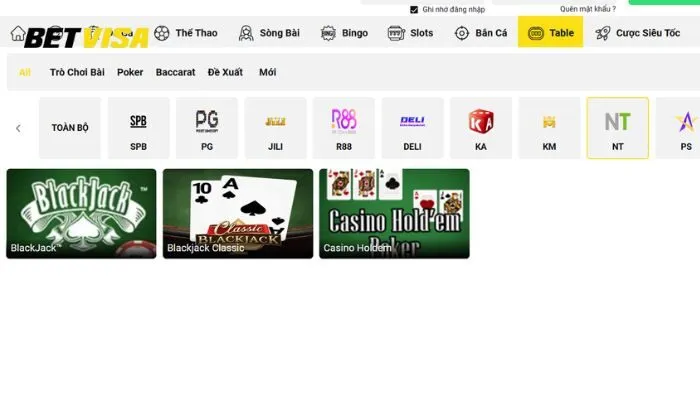Screen dimensions: 700x420
Task: Open the Bắn Cá fishing games
Action: [x=481, y=33]
